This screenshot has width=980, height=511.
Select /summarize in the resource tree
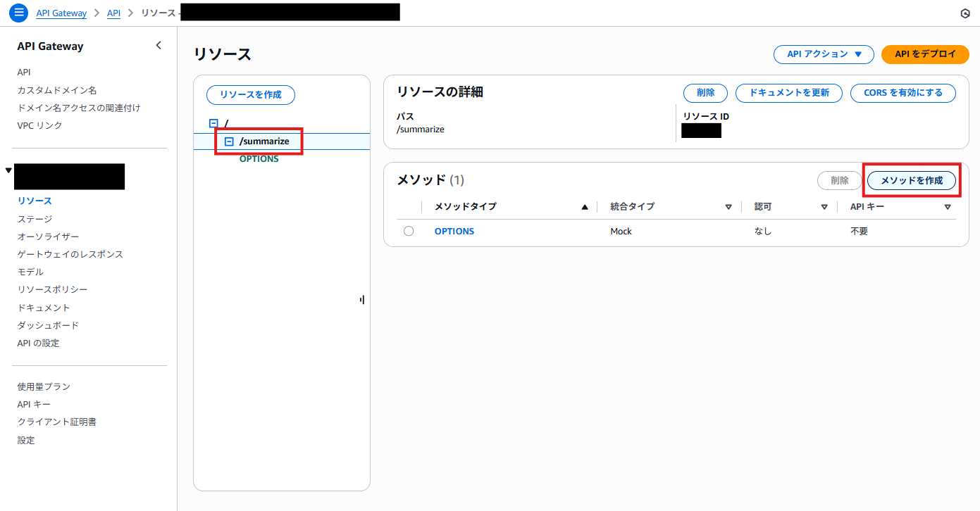click(x=264, y=141)
